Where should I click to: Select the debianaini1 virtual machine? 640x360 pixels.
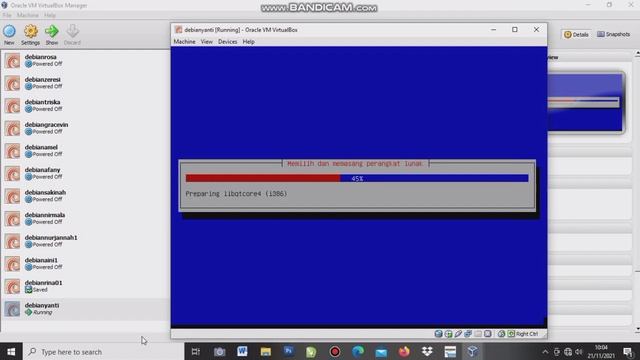(85, 263)
